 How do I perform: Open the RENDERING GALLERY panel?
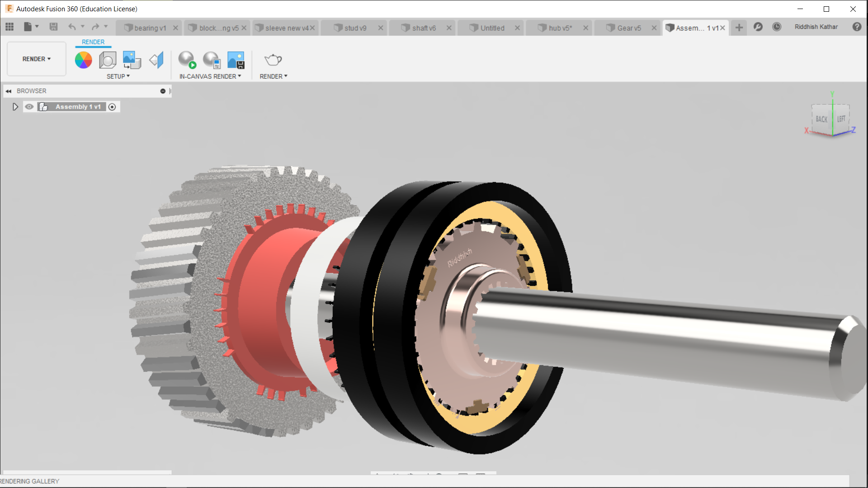coord(30,481)
